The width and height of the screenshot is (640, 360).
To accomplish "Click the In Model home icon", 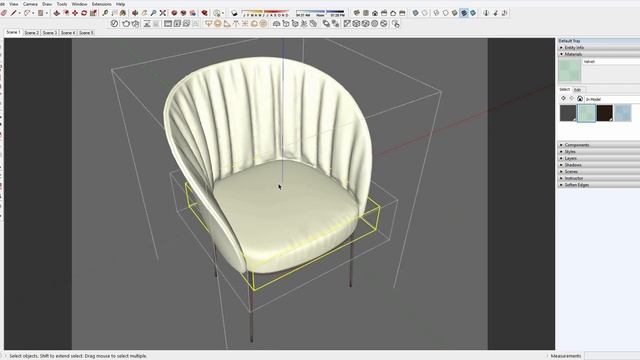I will click(580, 99).
